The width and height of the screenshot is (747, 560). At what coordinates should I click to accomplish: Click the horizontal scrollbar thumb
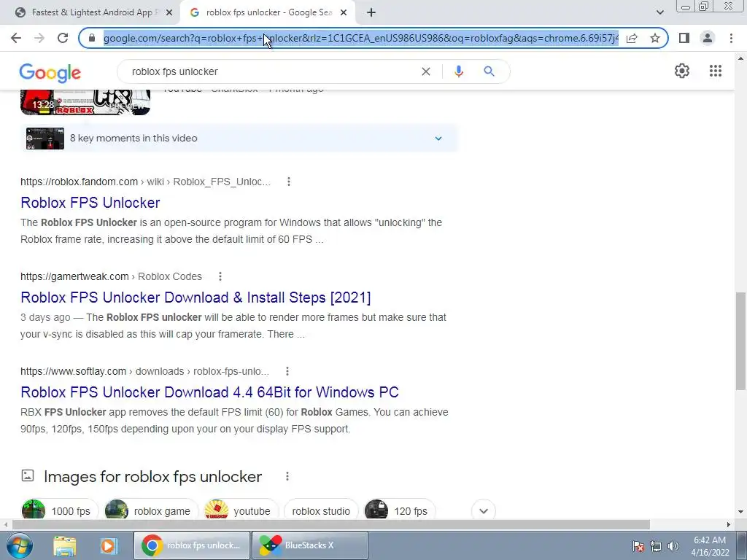[330, 525]
